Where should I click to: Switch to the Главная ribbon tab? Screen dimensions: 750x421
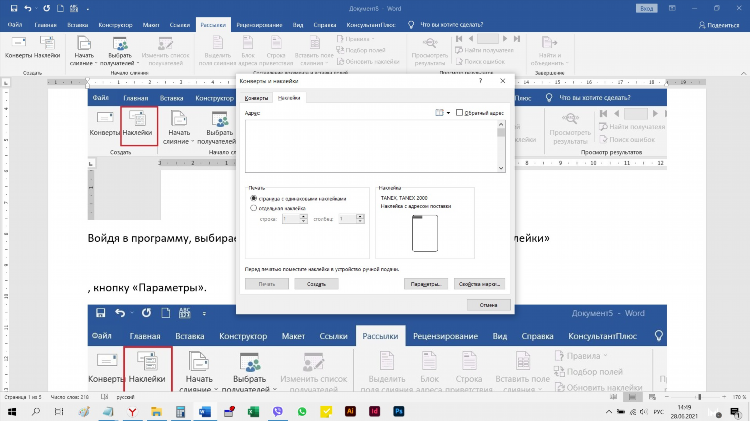(x=45, y=24)
